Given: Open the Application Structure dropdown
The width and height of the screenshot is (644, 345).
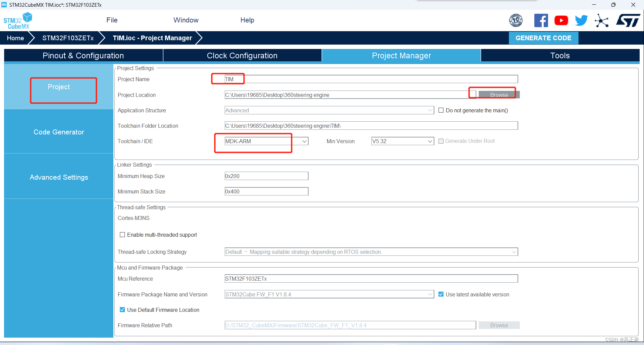Looking at the screenshot, I should pyautogui.click(x=329, y=110).
